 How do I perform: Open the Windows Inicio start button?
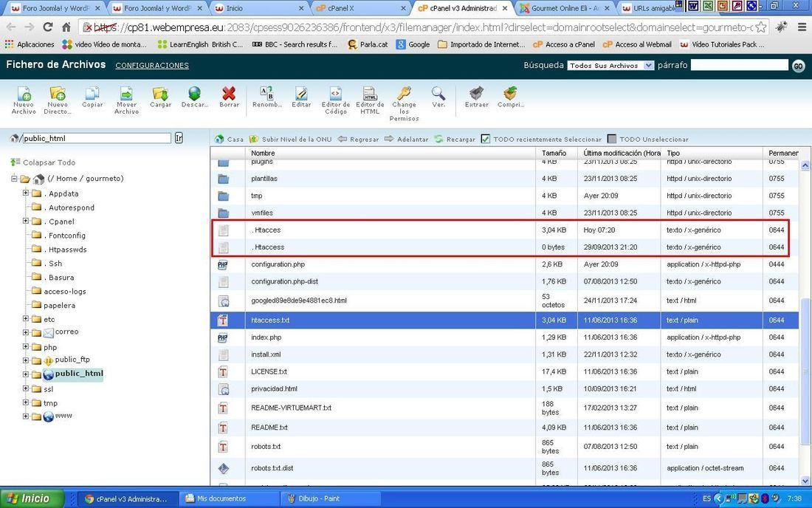(x=32, y=498)
